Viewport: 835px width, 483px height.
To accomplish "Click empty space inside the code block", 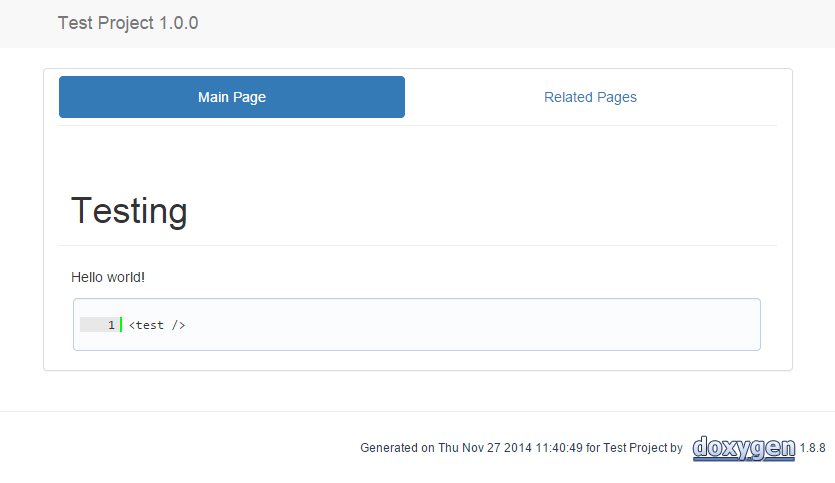I will coord(480,325).
